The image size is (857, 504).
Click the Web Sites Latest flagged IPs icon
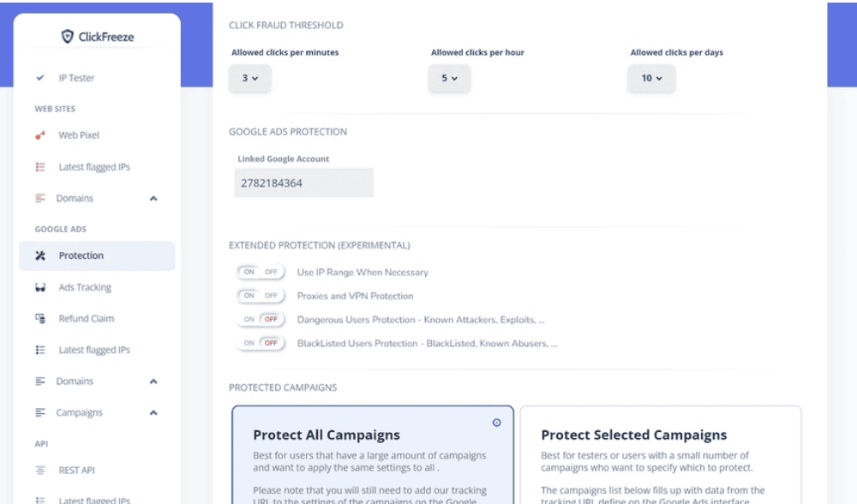tap(40, 167)
